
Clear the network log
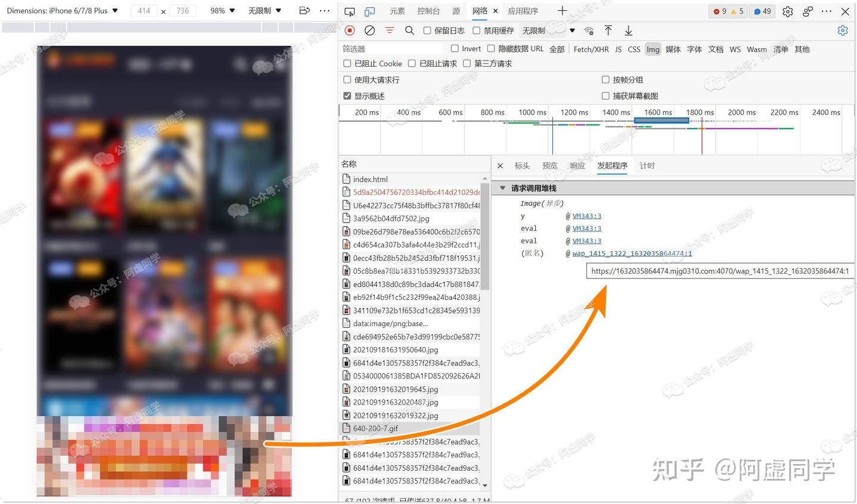click(370, 30)
